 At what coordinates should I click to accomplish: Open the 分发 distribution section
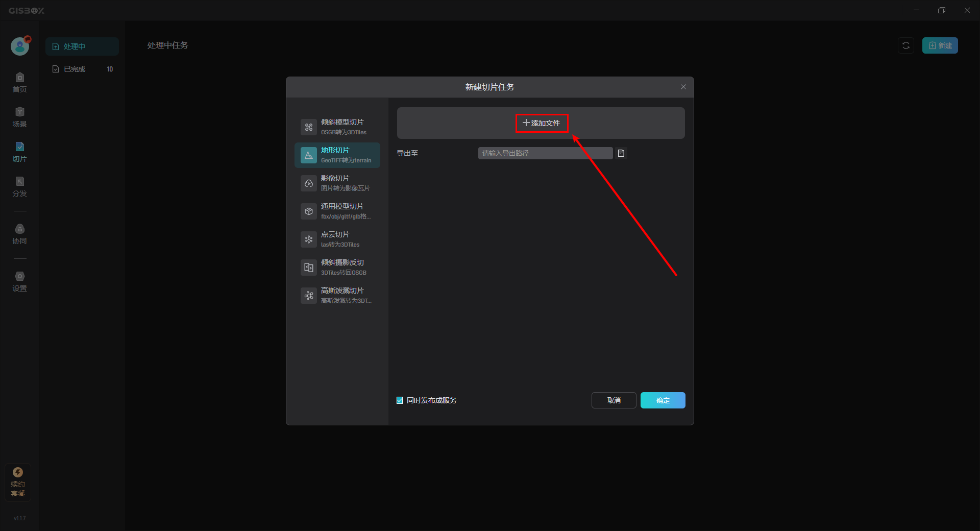20,186
